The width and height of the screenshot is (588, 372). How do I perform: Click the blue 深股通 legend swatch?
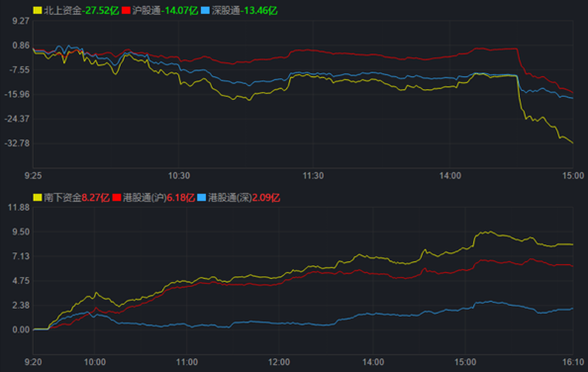pyautogui.click(x=205, y=11)
